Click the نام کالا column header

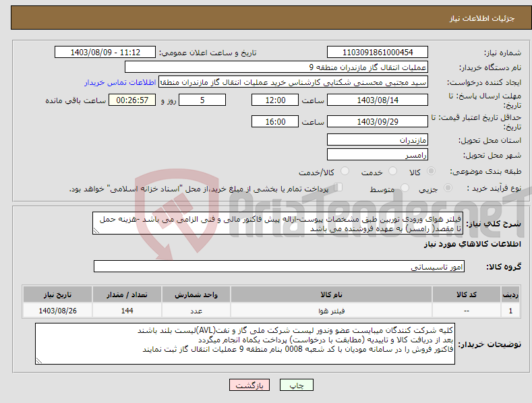[x=331, y=294]
